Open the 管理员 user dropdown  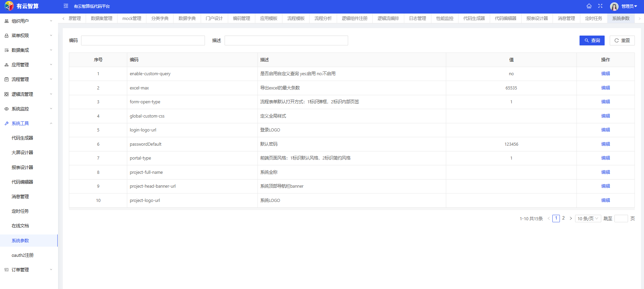(x=629, y=6)
